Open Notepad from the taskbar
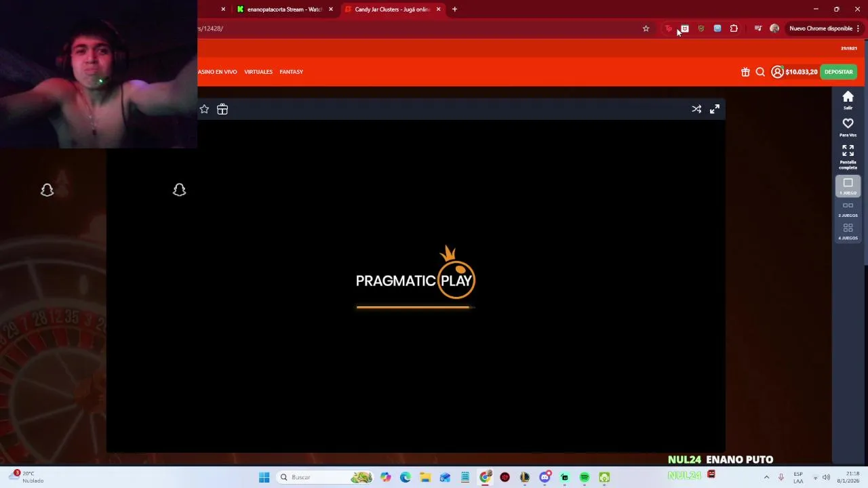 [x=465, y=477]
